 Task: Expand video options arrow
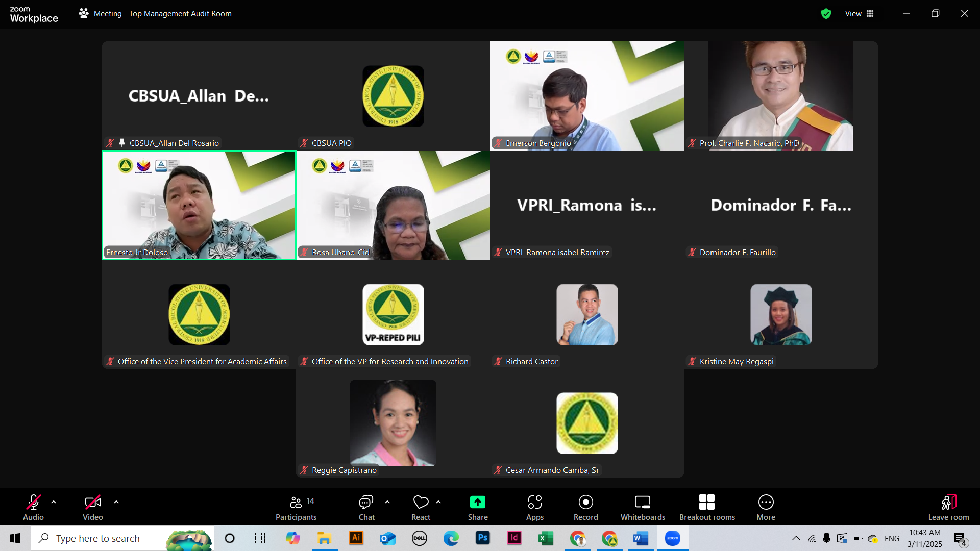pyautogui.click(x=116, y=502)
